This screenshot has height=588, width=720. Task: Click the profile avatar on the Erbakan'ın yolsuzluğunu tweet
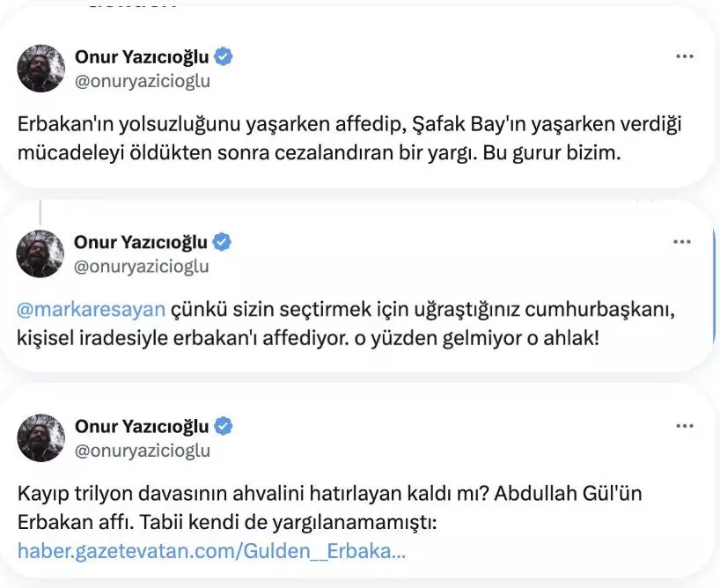(x=41, y=69)
